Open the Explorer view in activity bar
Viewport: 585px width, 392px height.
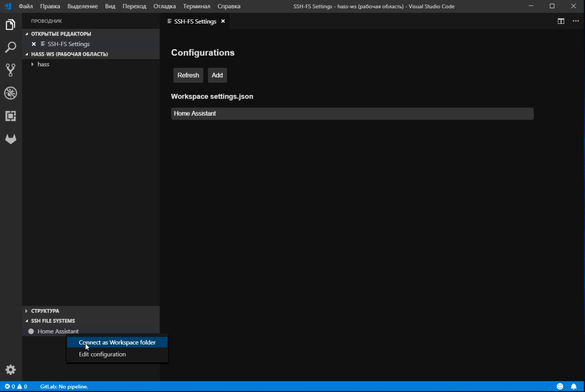[x=10, y=25]
